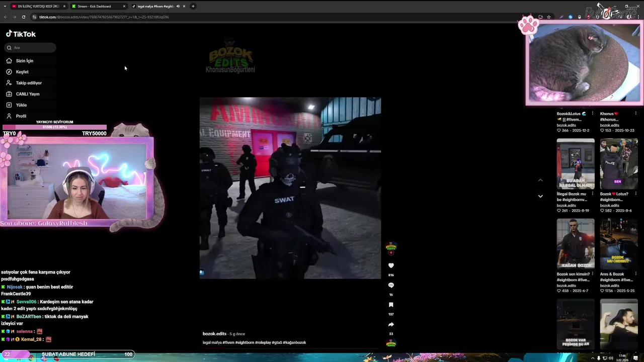Viewport: 644px width, 362px height.
Task: Open the purple feather extension icon
Action: click(561, 17)
